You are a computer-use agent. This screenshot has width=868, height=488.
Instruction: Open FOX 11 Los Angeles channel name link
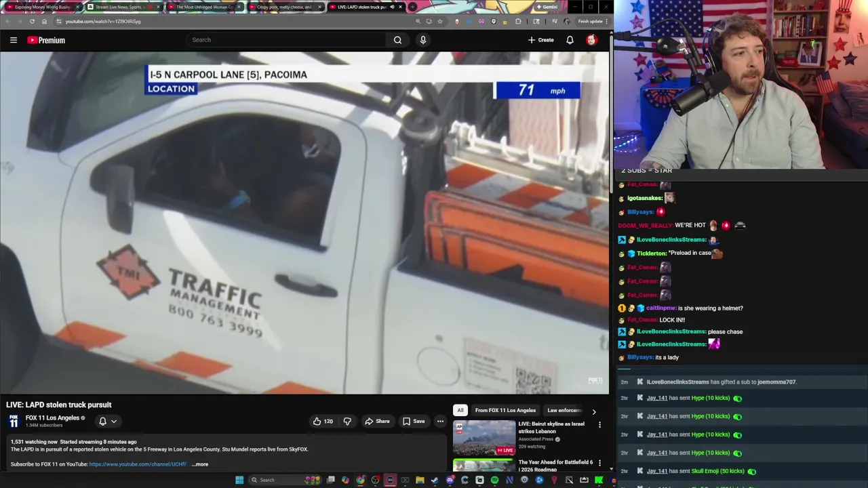click(53, 418)
